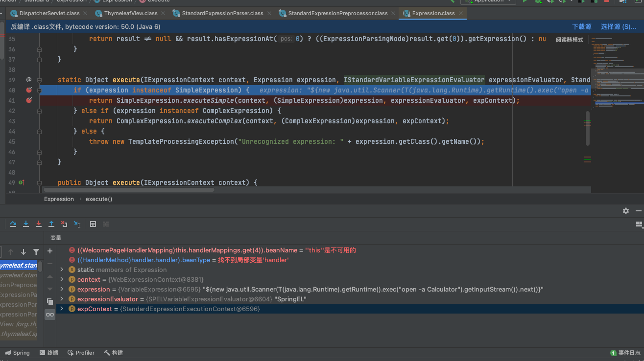
Task: Click the Step Over debugger icon
Action: (13, 224)
